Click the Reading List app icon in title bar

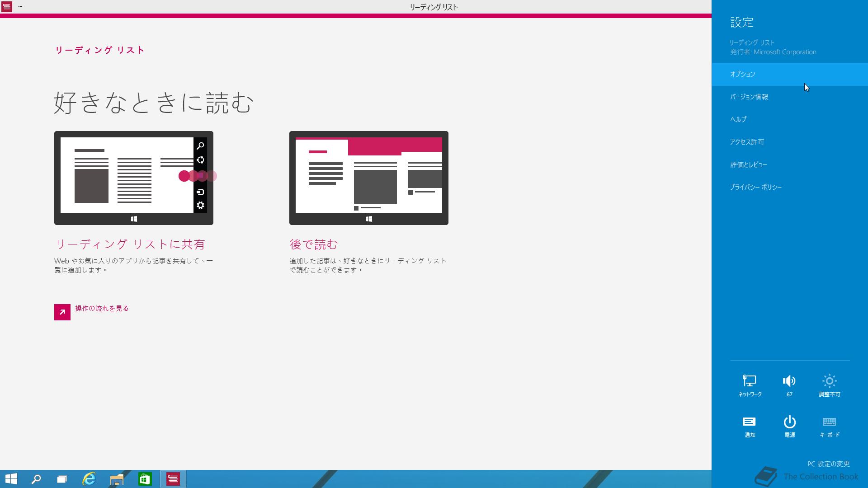click(6, 7)
